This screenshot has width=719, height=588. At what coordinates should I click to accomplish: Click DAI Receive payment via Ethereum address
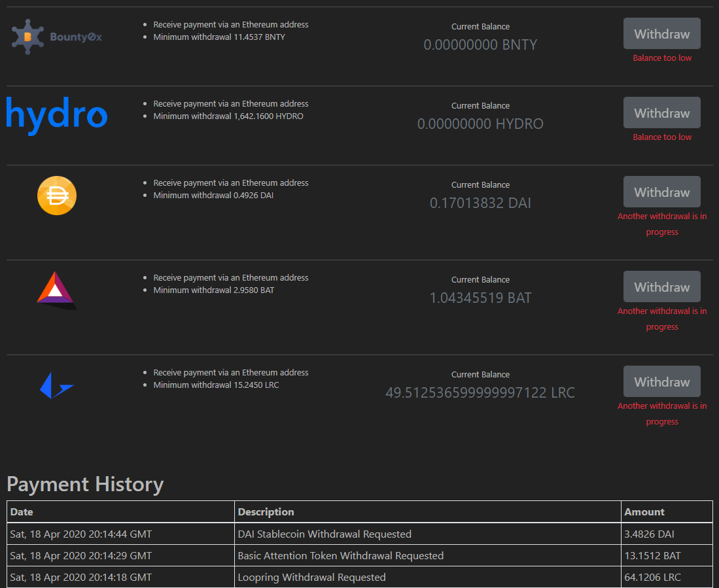pyautogui.click(x=231, y=183)
